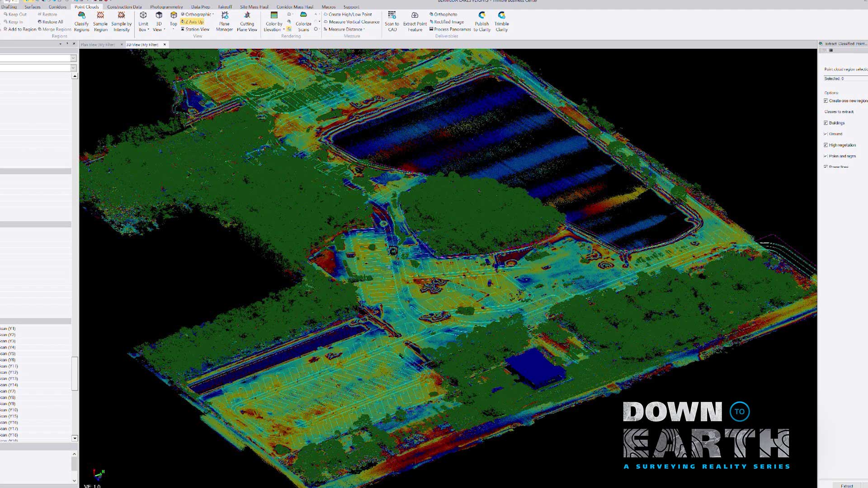
Task: Choose Rectified Image deliverable
Action: coord(447,22)
